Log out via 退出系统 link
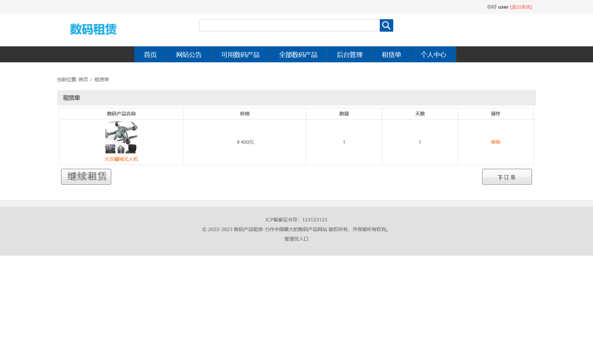Viewport: 593px width, 364px height. 521,7
